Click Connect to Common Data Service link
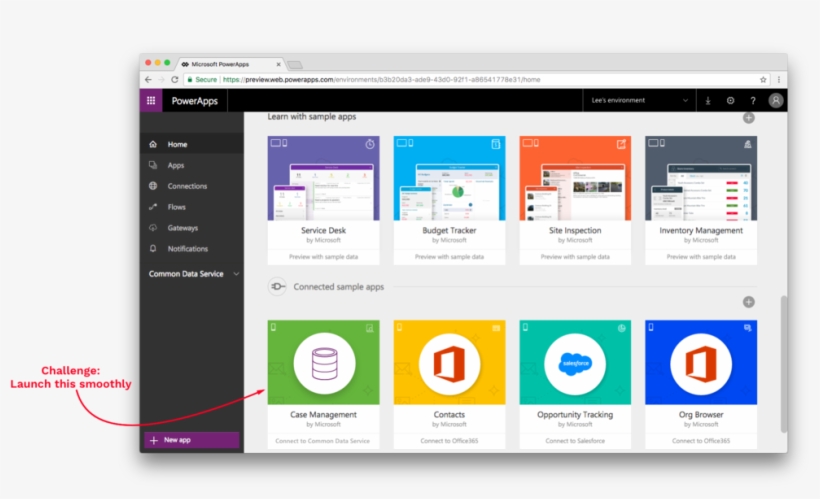This screenshot has width=820, height=499. click(323, 441)
